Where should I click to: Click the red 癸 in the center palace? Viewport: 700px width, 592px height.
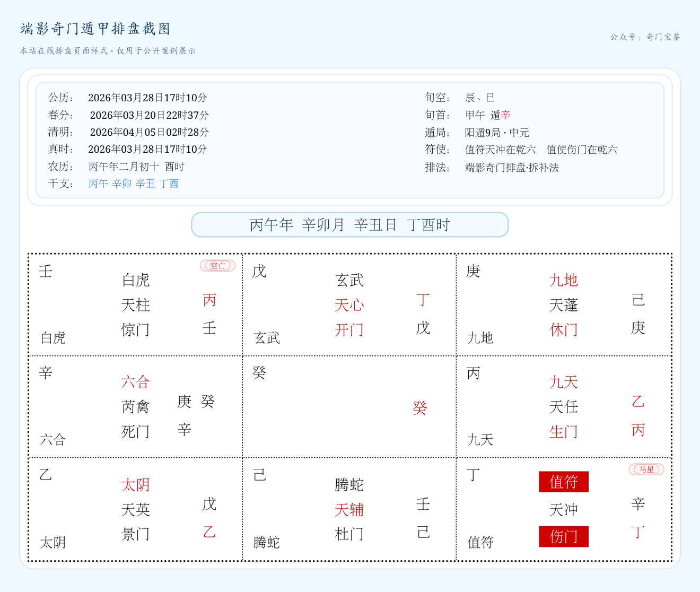pyautogui.click(x=420, y=408)
